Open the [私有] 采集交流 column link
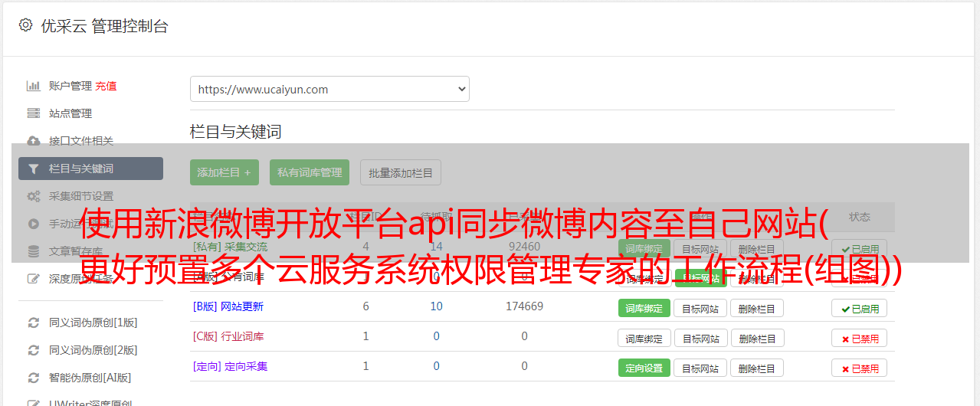Viewport: 980px width, 406px height. tap(230, 247)
